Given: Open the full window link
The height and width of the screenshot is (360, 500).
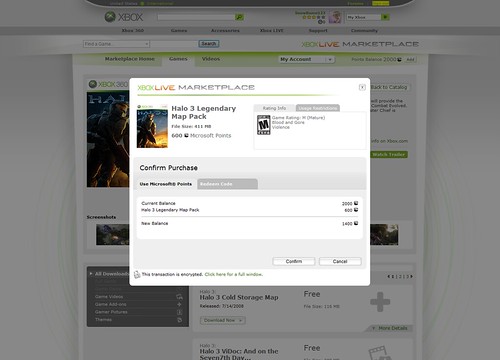Looking at the screenshot, I should click(233, 274).
